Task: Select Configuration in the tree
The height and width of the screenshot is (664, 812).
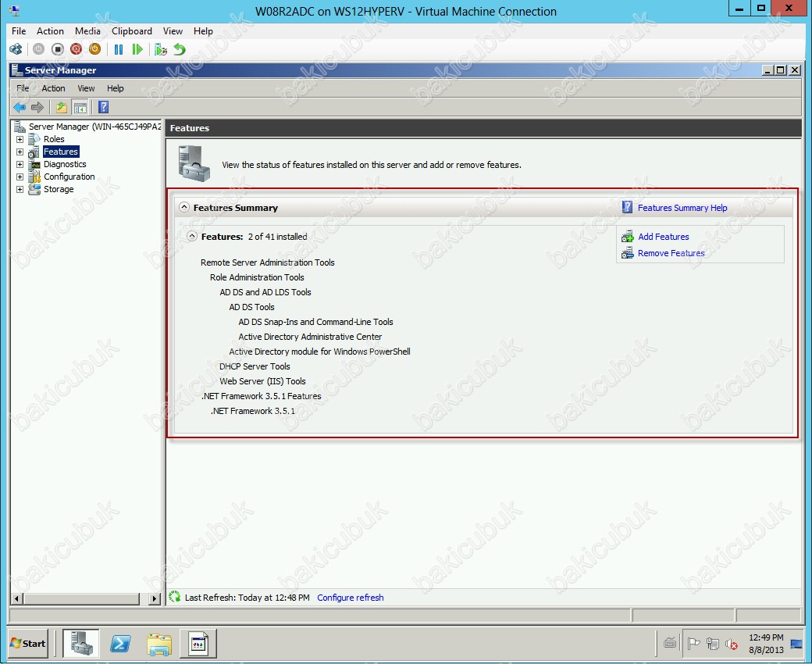Action: 69,177
